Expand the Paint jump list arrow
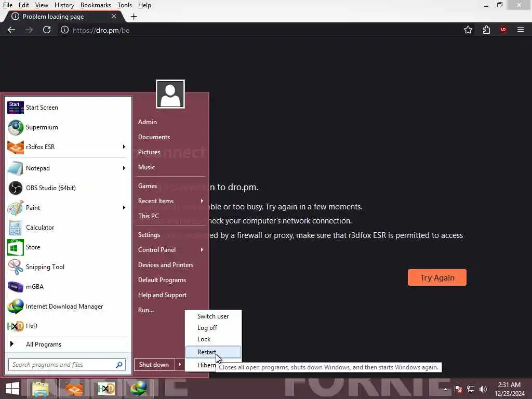 [x=124, y=208]
